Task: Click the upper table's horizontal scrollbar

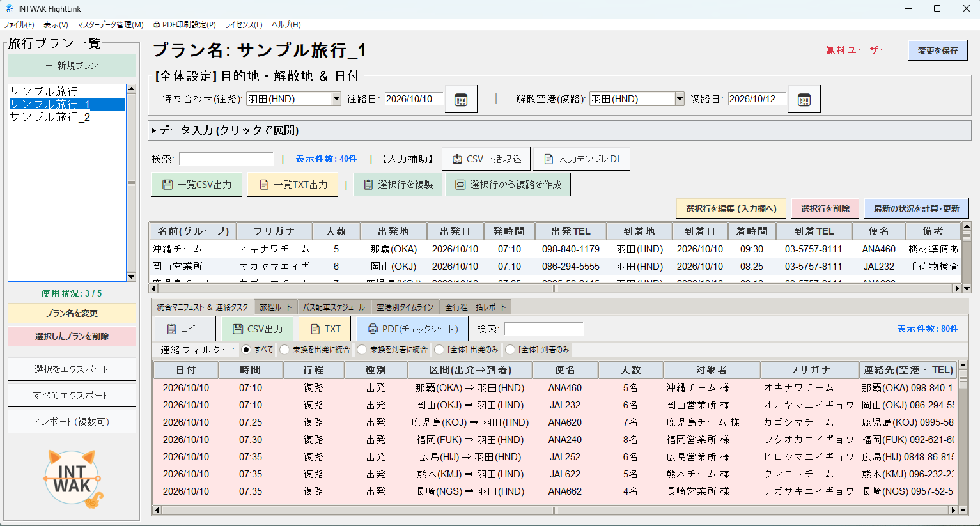Action: pyautogui.click(x=554, y=289)
